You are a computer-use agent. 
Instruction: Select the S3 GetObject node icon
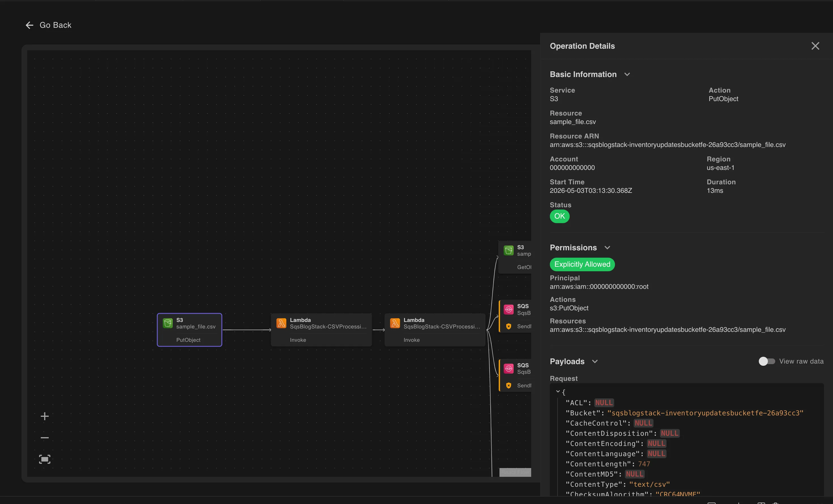pos(509,251)
